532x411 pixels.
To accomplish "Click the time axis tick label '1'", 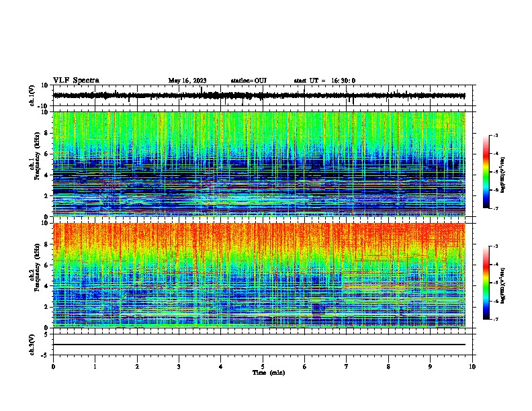I will [95, 367].
